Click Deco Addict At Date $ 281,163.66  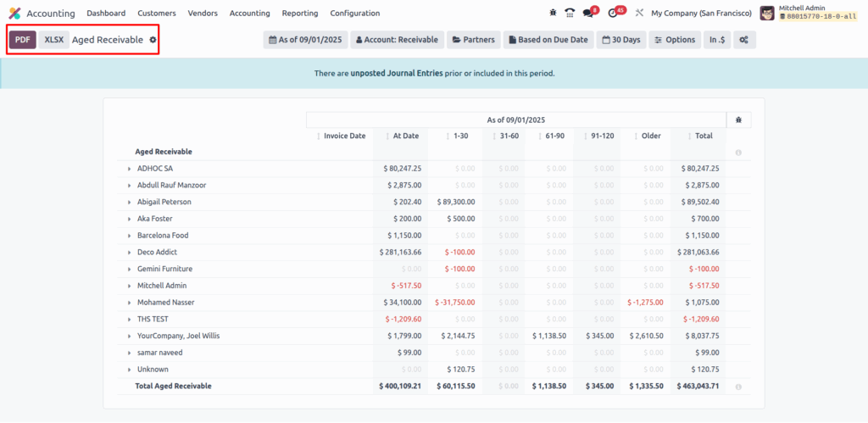[x=401, y=253]
